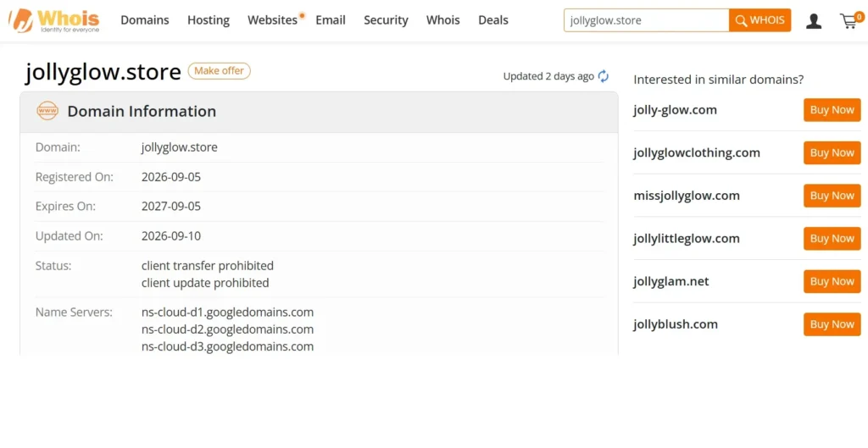Open the user account icon
The width and height of the screenshot is (868, 448).
tap(814, 21)
